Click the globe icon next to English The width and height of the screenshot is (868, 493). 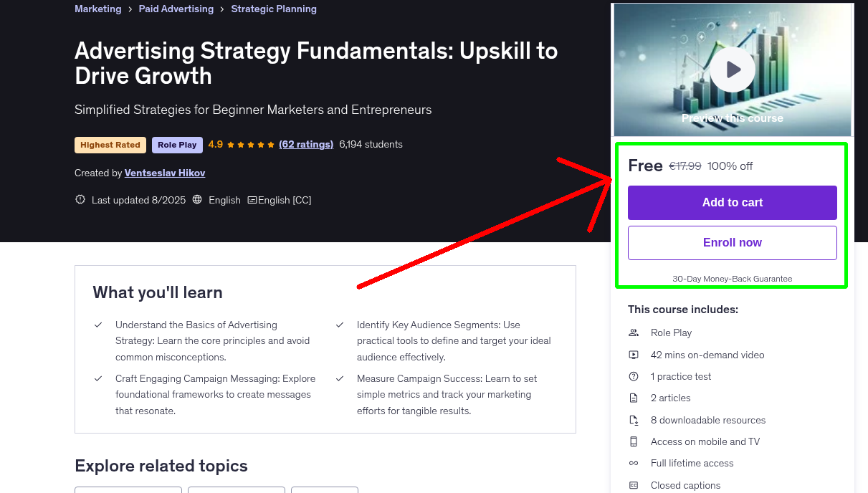[196, 199]
